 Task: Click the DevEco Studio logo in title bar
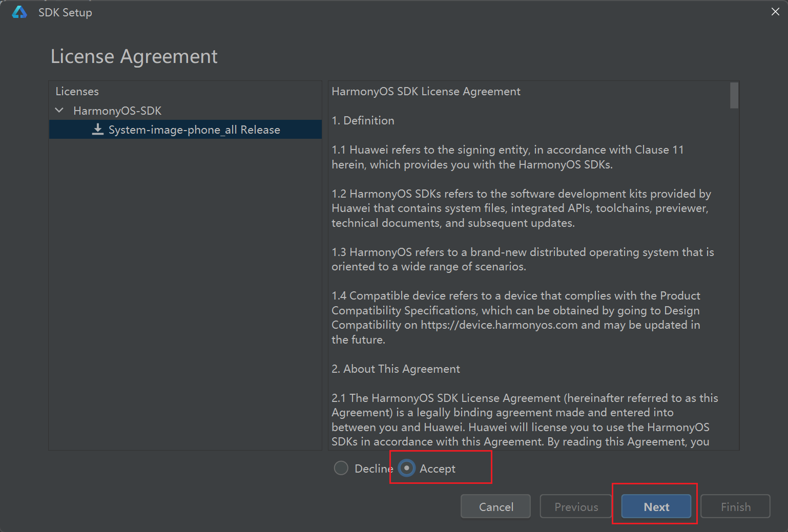19,12
